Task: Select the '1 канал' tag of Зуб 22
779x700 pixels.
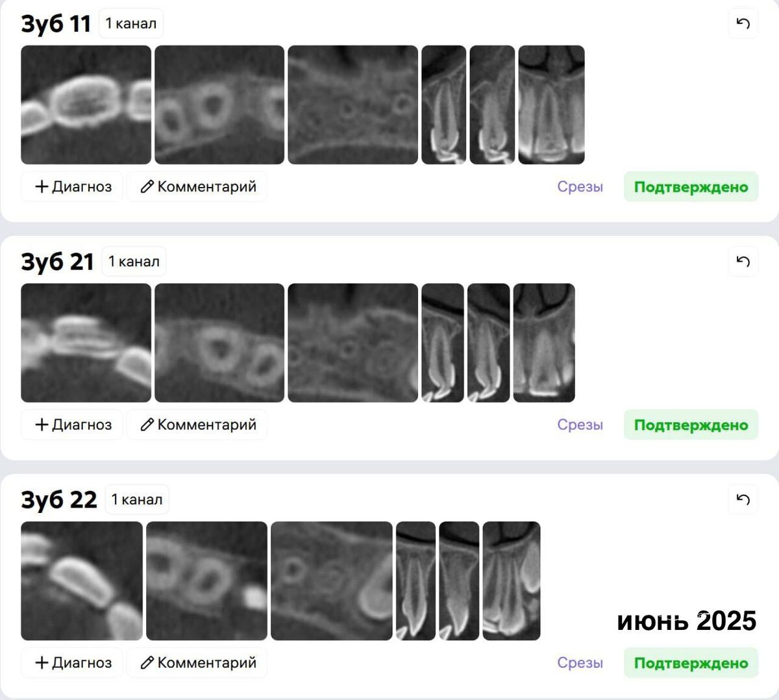Action: coord(137,499)
